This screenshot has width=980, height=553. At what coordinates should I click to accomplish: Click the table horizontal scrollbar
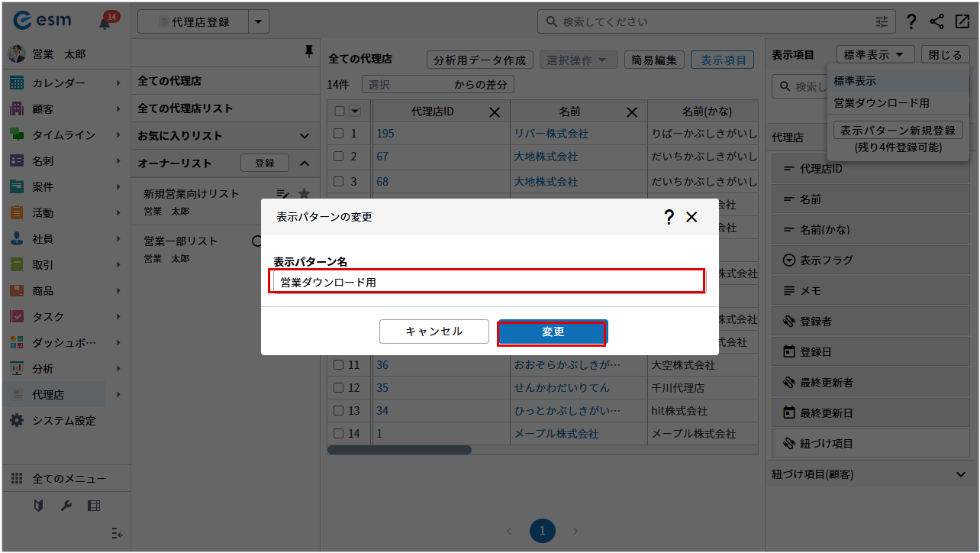pos(399,450)
